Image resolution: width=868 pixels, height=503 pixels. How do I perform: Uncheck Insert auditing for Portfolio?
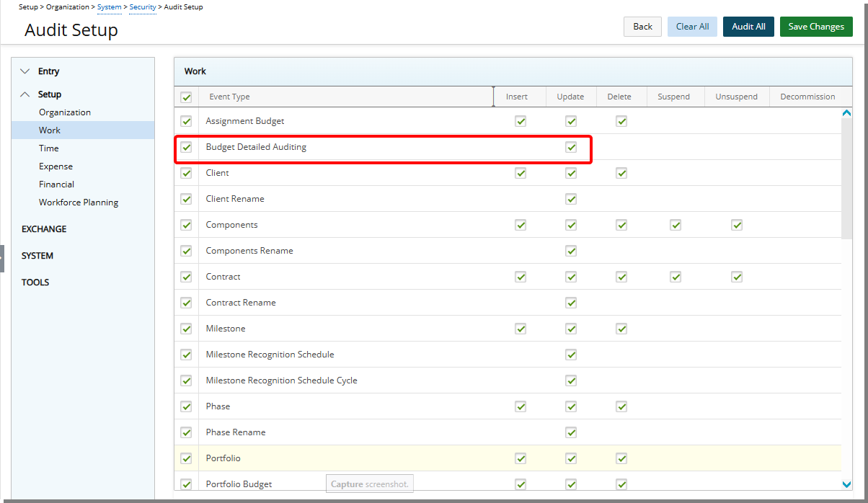(x=521, y=458)
